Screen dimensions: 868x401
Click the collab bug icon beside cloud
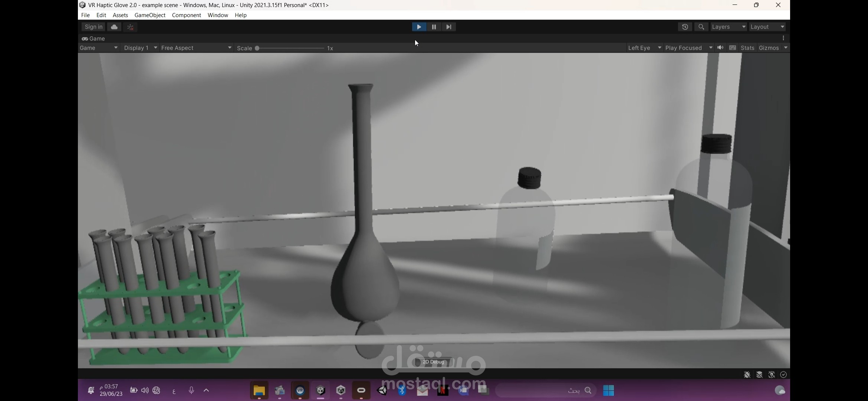(130, 27)
